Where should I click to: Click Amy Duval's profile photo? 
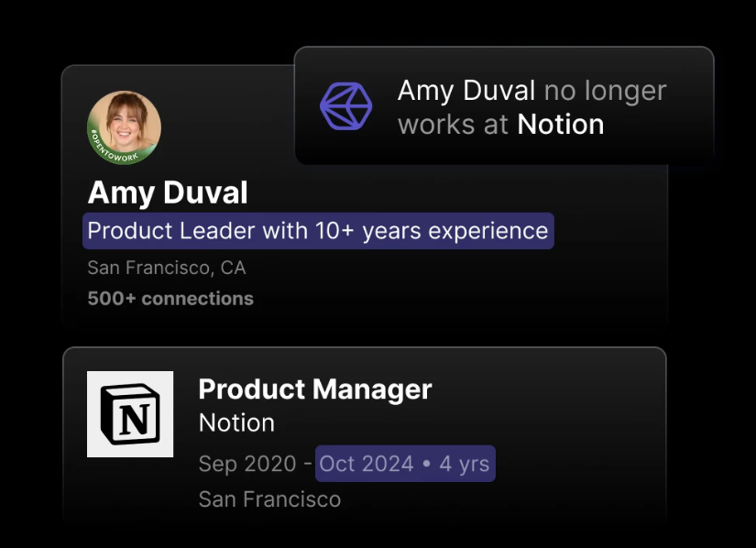(x=125, y=127)
